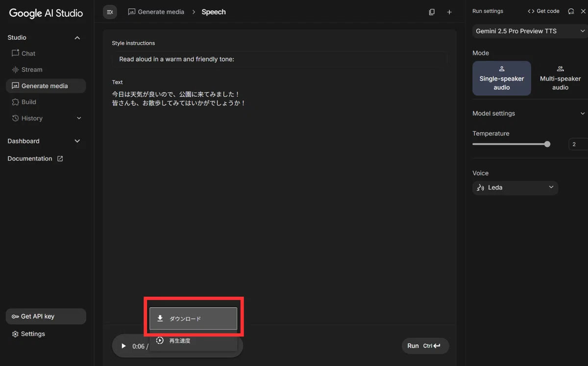Toggle the sidebar collapse icon

[110, 12]
